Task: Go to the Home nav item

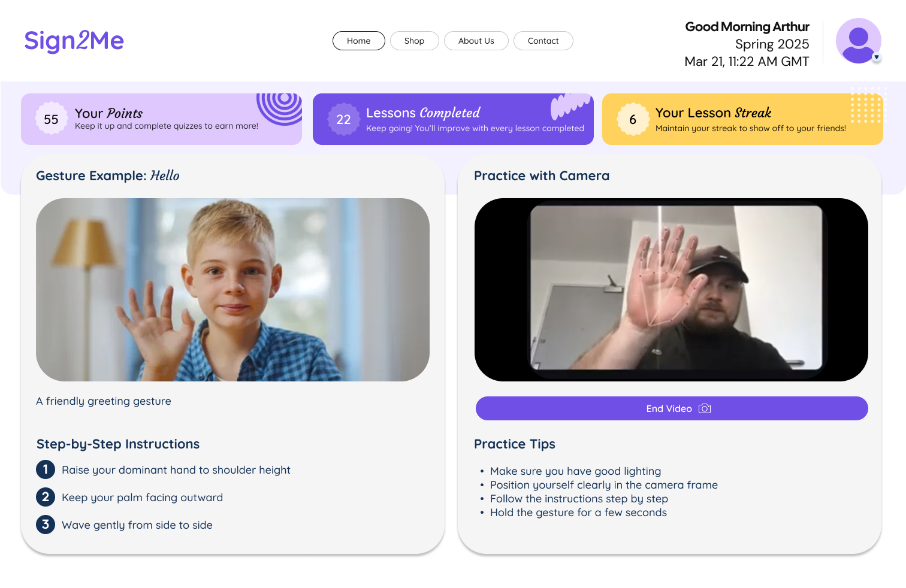Action: coord(359,41)
